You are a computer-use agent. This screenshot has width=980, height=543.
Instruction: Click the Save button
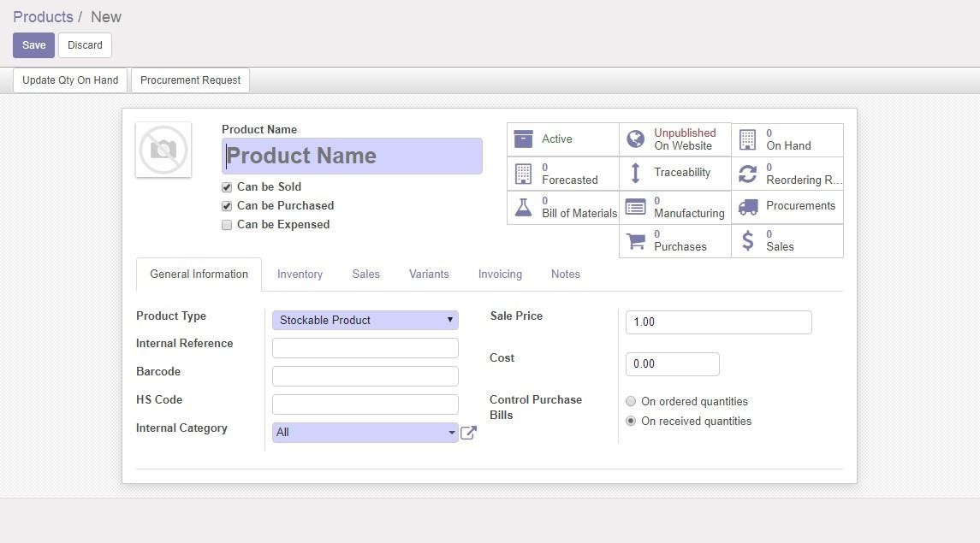(33, 44)
